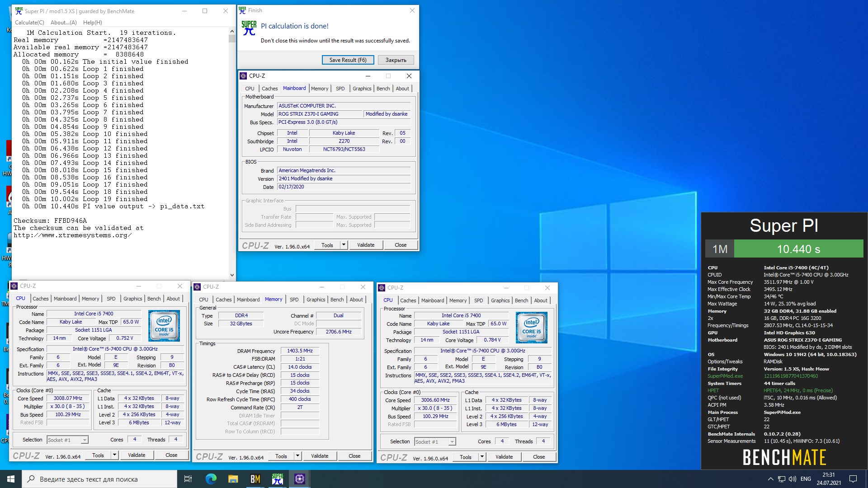Switch to CPU tab in Mainboard CPU-Z window
The width and height of the screenshot is (868, 488).
(x=250, y=89)
